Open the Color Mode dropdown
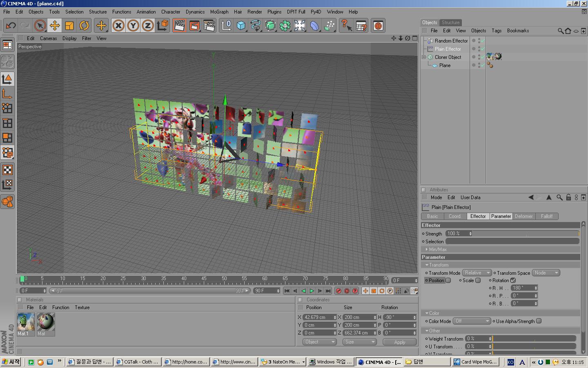This screenshot has height=368, width=588. pos(472,321)
